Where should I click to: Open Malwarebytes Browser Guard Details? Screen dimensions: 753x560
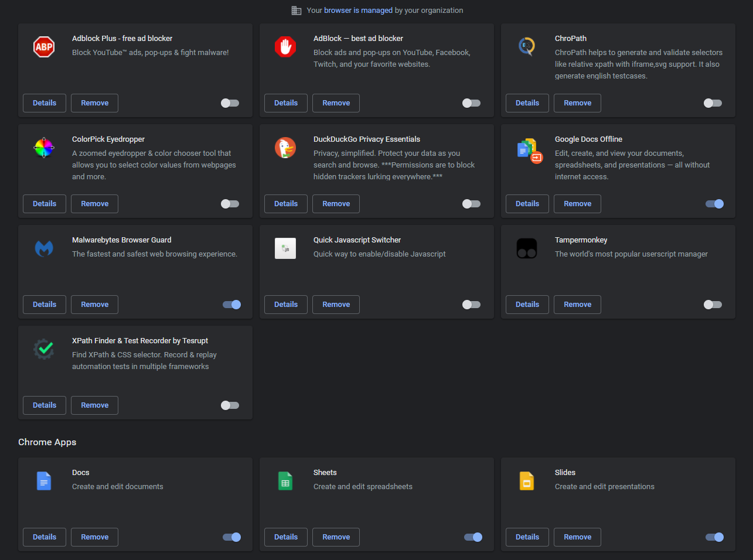(x=45, y=305)
